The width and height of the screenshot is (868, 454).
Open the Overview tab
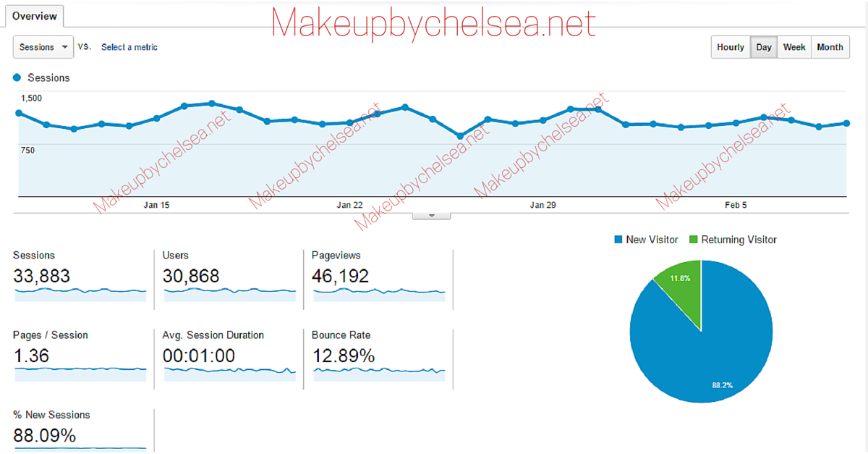35,16
